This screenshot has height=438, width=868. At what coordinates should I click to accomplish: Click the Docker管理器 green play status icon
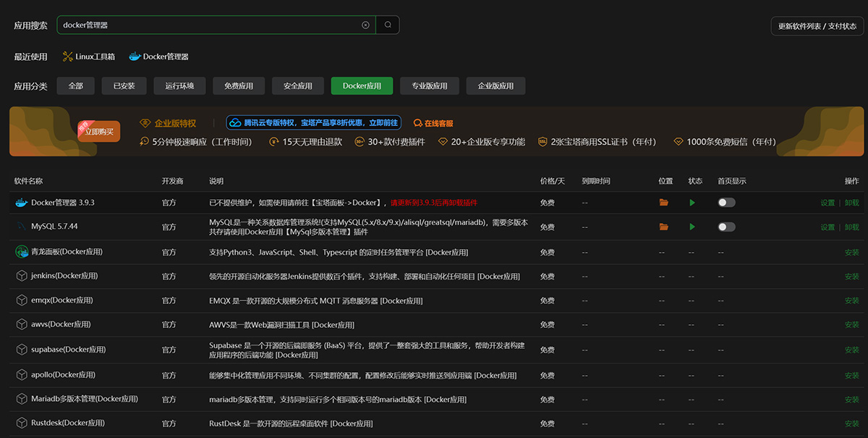click(692, 203)
